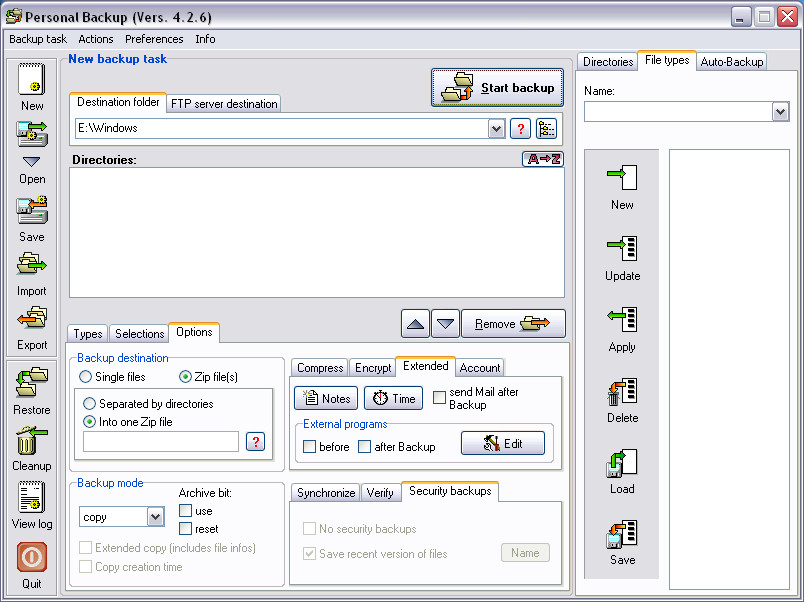Click the New task icon in left sidebar
This screenshot has width=804, height=602.
(x=32, y=79)
